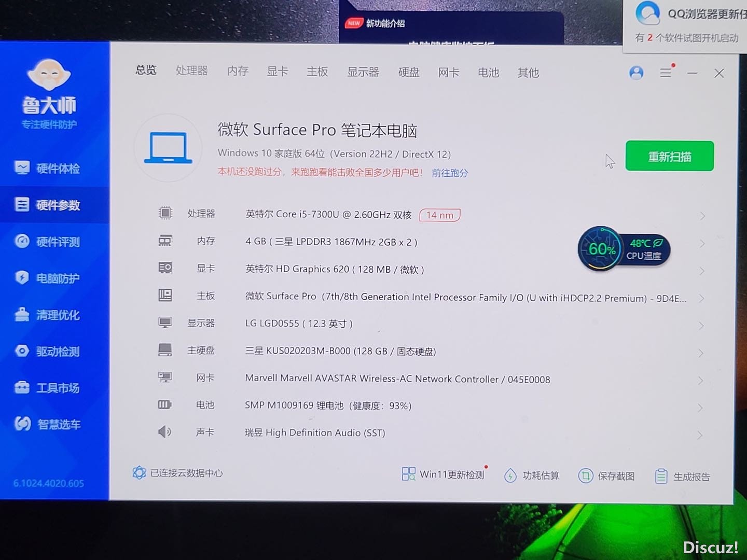Switch to the 网卡 tab
The image size is (747, 560).
coord(449,72)
